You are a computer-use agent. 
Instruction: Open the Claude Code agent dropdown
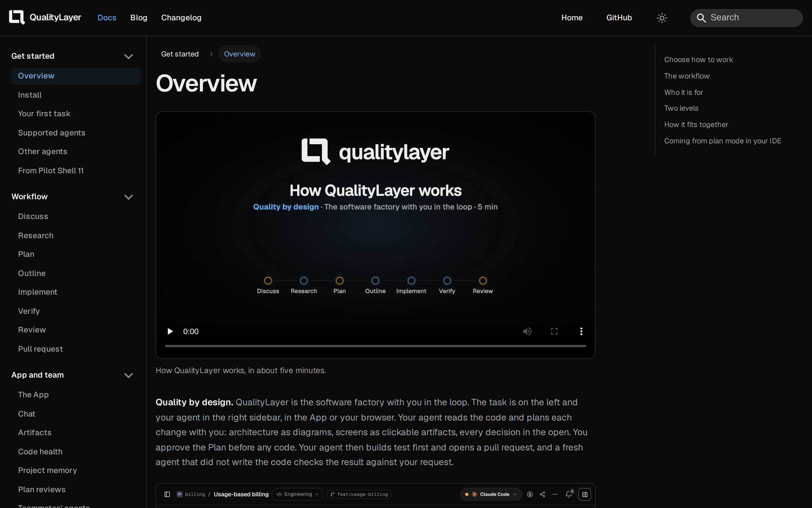[491, 494]
